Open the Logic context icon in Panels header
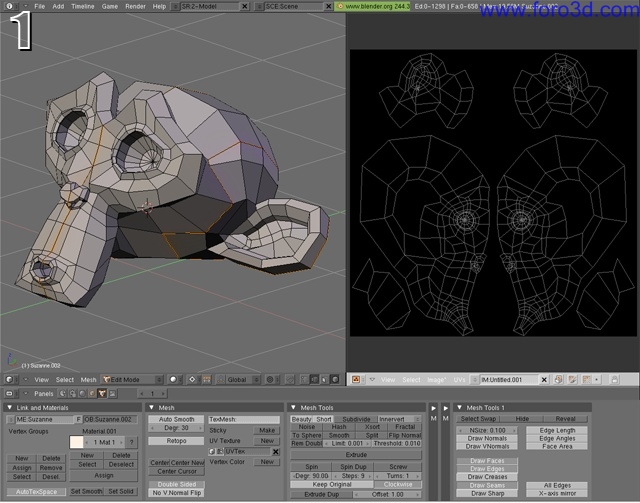 click(x=62, y=394)
